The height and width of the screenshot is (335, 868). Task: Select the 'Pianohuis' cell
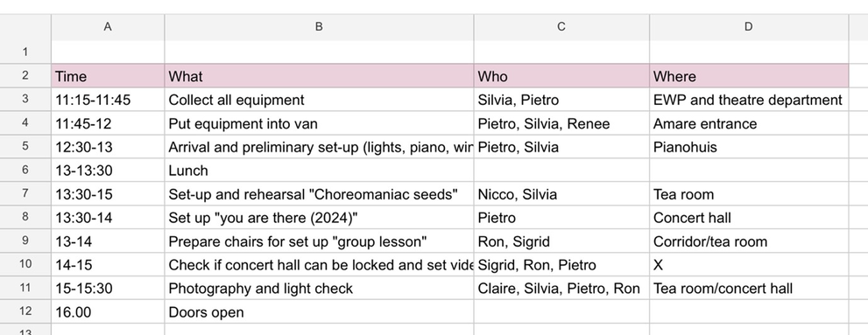click(748, 147)
